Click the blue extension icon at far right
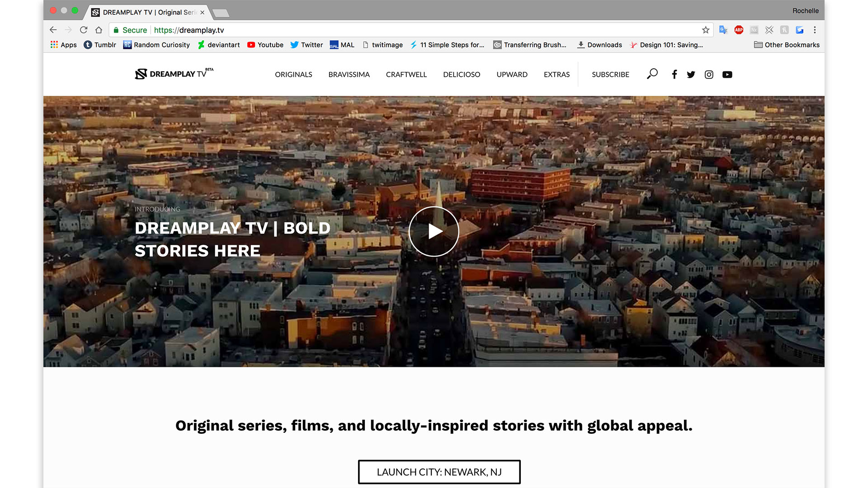 coord(800,30)
